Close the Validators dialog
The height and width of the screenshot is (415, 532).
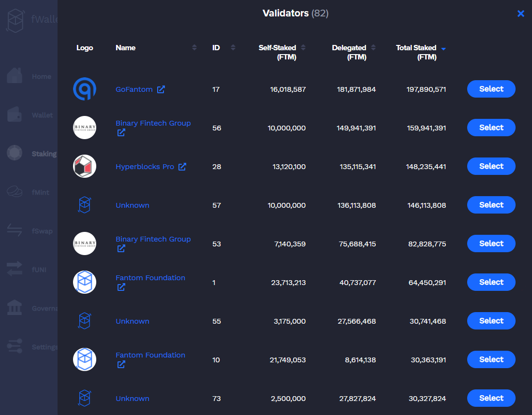[521, 14]
